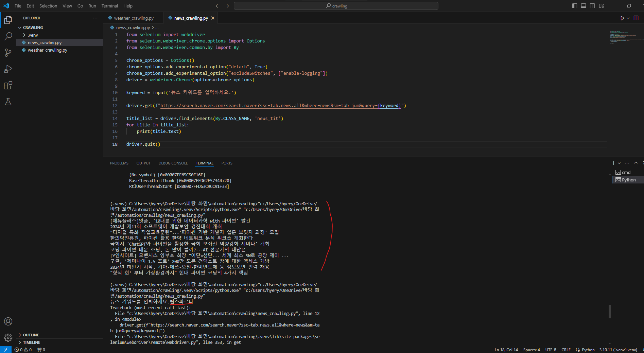Click the crawling command center search box
Viewport: 644px width, 353px height.
(336, 6)
